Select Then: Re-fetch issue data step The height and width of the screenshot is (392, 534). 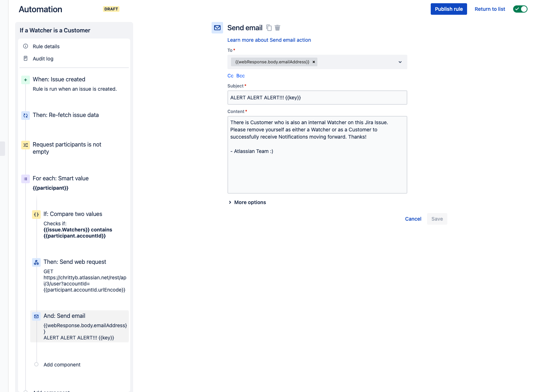pos(65,115)
